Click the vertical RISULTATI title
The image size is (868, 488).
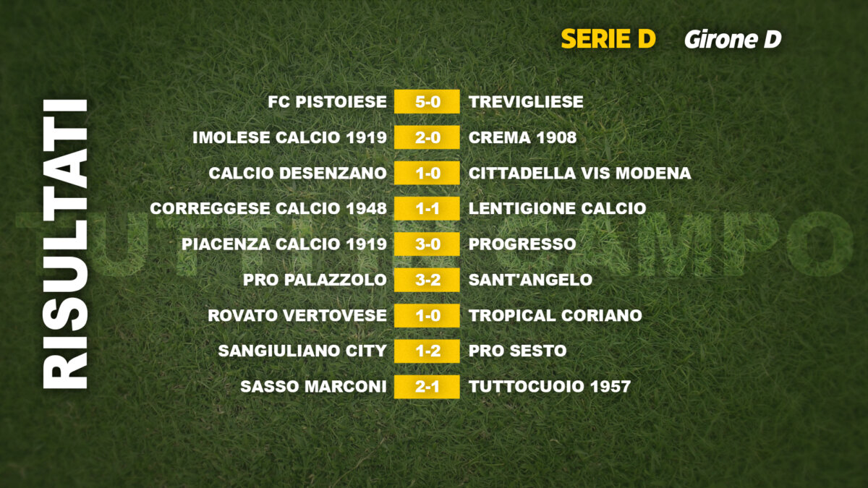pyautogui.click(x=65, y=244)
